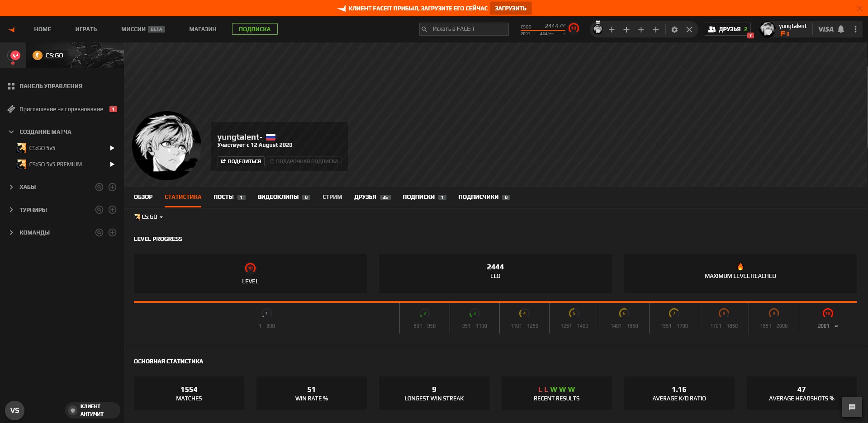The width and height of the screenshot is (868, 423).
Task: Dismiss the orange FACEIT client banner
Action: pos(859,8)
